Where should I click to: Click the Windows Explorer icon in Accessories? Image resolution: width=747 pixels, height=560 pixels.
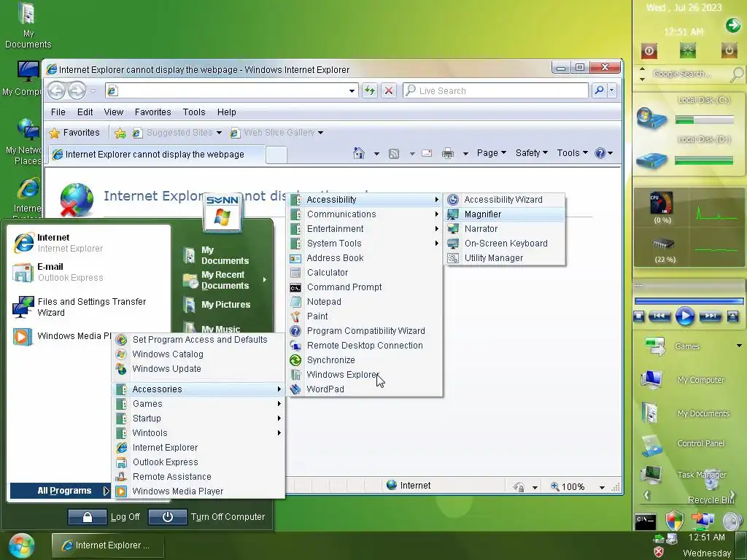pyautogui.click(x=295, y=375)
